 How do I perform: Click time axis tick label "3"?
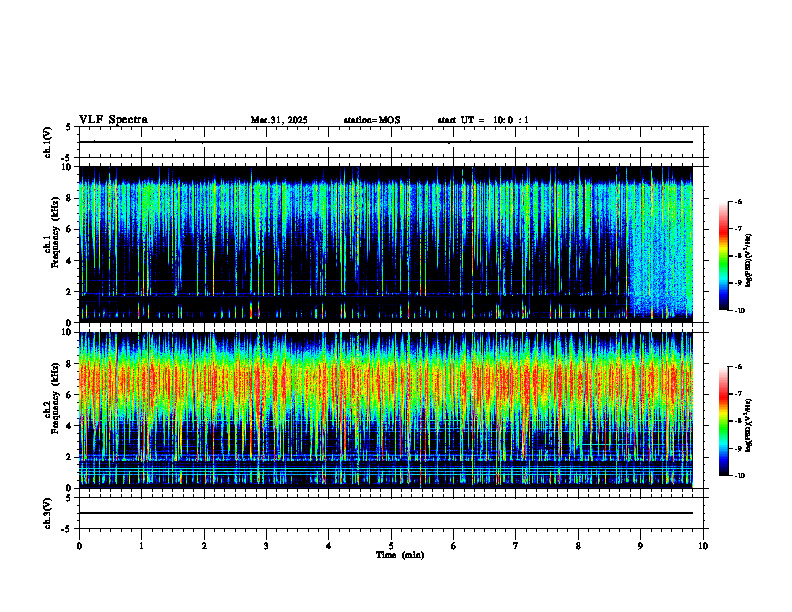pos(266,546)
